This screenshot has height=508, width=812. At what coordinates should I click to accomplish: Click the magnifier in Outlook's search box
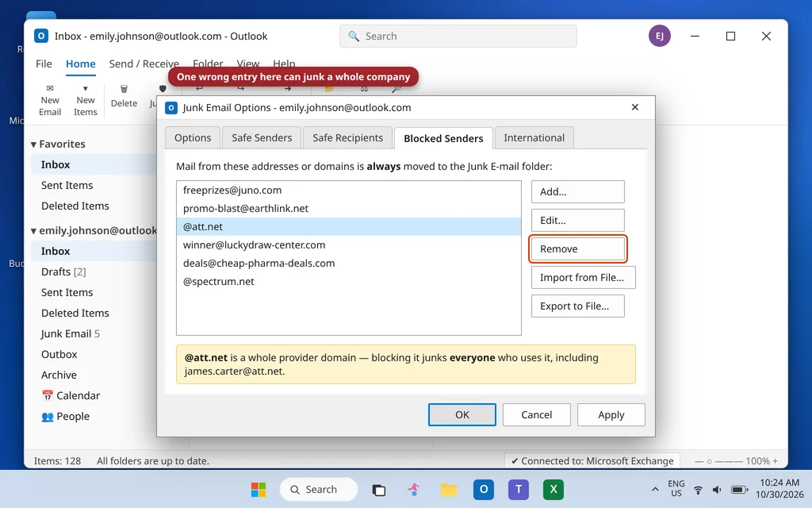354,37
